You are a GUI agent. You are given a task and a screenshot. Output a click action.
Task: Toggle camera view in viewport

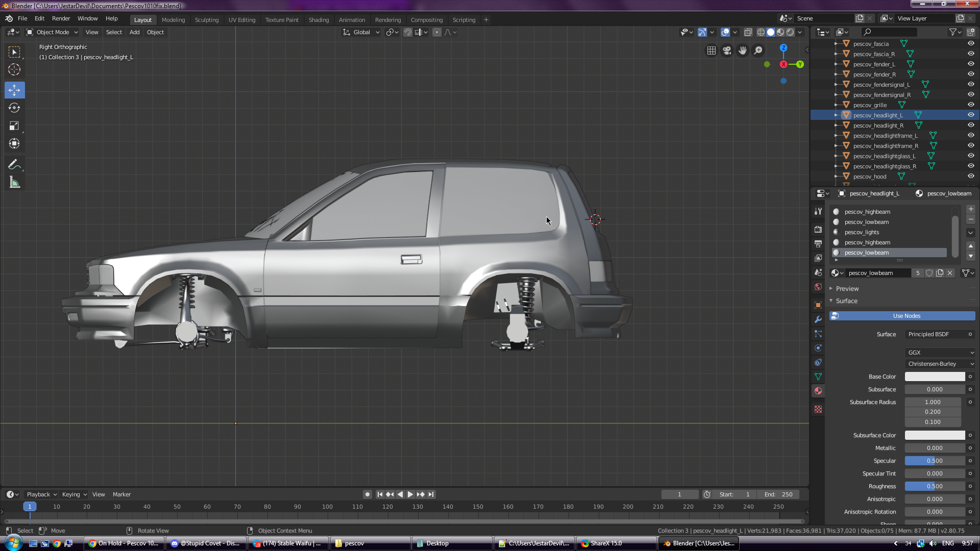(x=727, y=51)
